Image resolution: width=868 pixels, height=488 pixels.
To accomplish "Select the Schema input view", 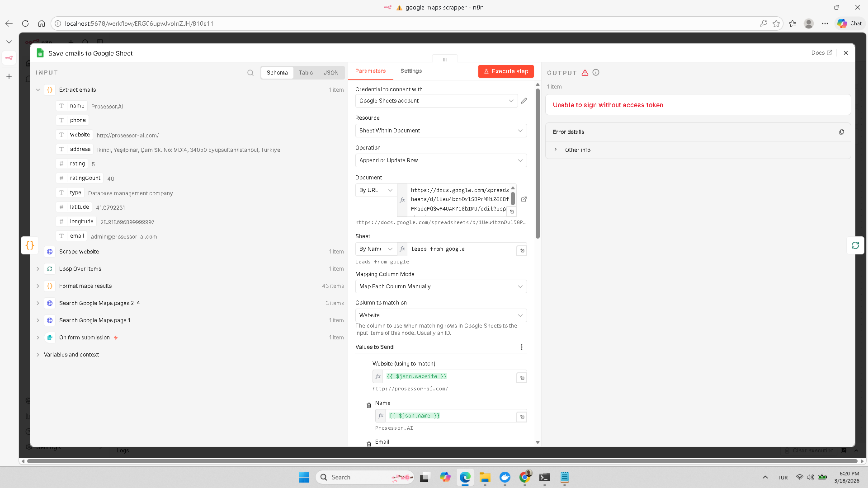I will point(277,73).
